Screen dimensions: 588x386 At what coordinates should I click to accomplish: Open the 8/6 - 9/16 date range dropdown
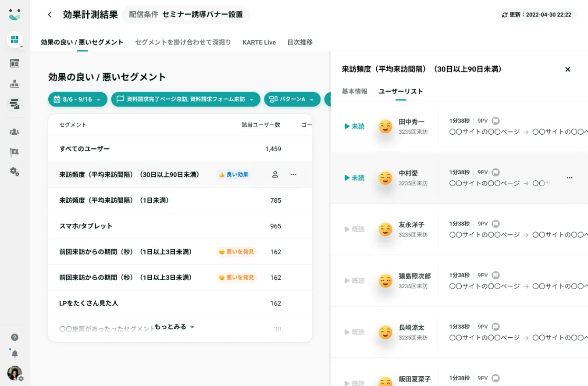coord(78,99)
